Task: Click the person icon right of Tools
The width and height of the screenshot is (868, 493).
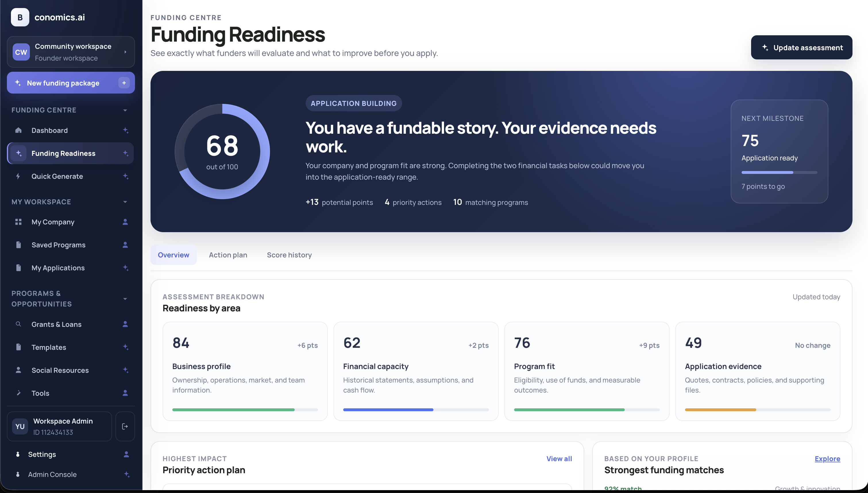Action: [x=125, y=393]
